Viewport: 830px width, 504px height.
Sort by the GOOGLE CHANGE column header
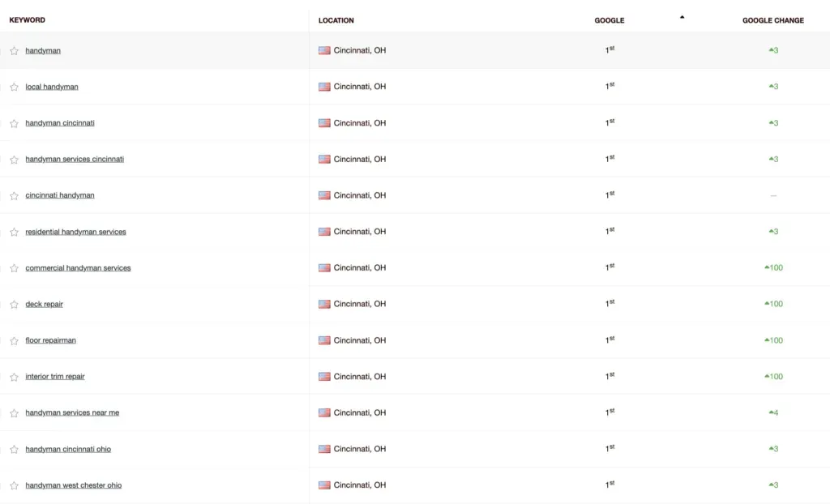click(x=773, y=20)
